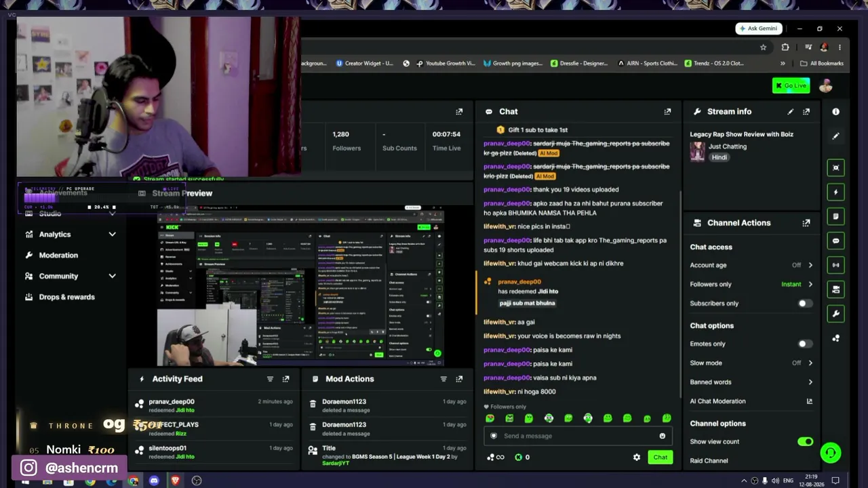This screenshot has height=488, width=868.
Task: Pop out the Chat panel
Action: coord(667,112)
